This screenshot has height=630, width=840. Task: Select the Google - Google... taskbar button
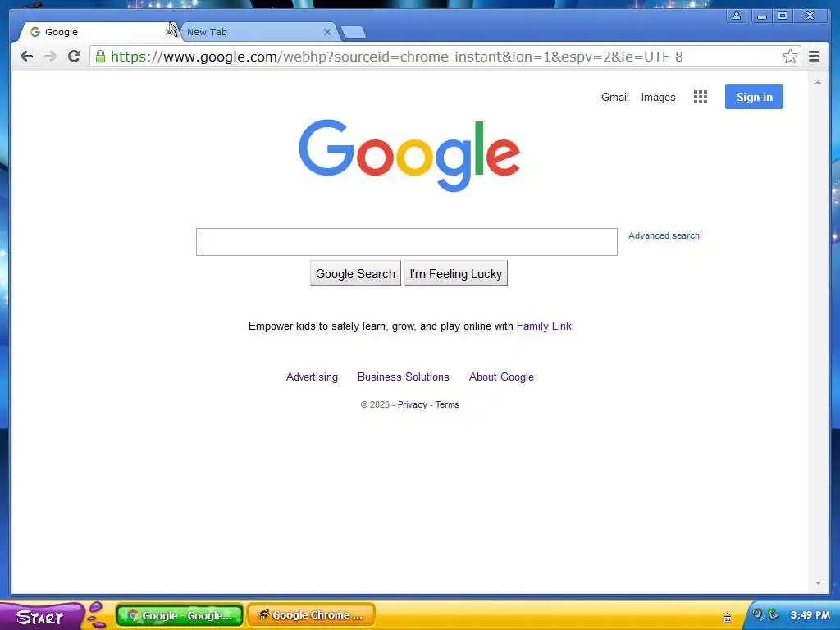[x=180, y=615]
